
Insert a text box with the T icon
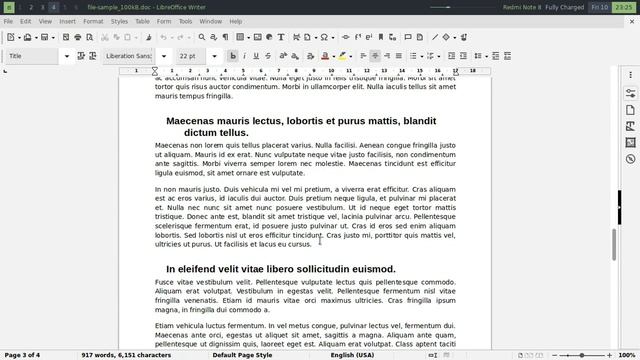[x=281, y=37]
